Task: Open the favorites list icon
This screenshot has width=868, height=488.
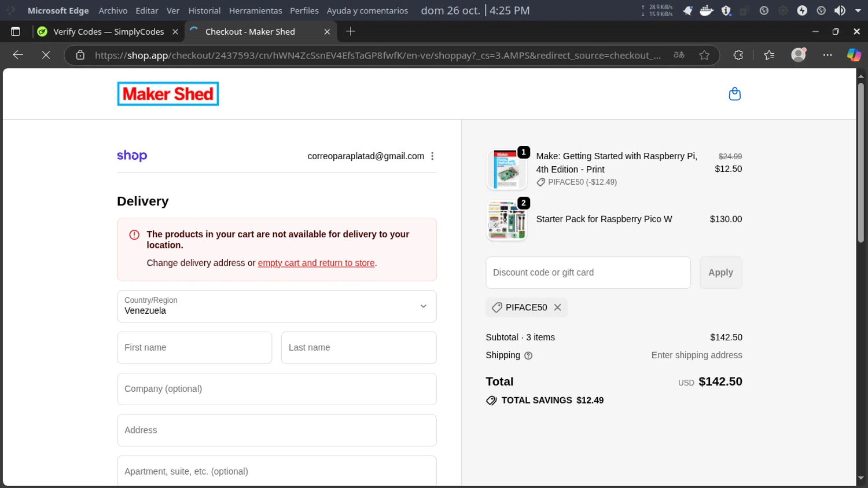Action: coord(769,55)
